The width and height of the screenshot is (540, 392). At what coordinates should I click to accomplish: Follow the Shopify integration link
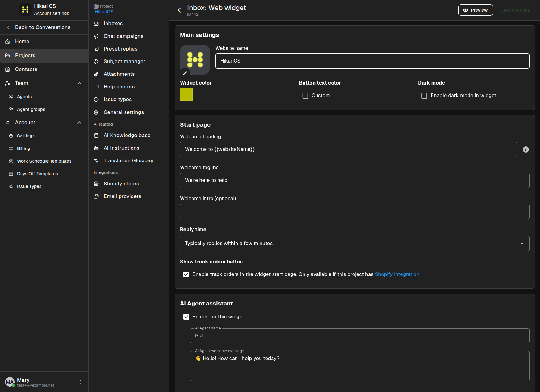[397, 274]
